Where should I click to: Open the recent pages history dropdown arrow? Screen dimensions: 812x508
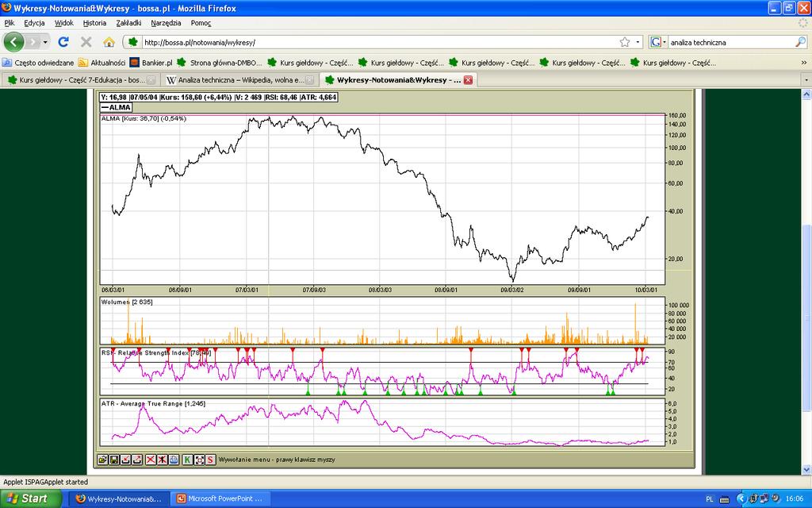[x=45, y=42]
